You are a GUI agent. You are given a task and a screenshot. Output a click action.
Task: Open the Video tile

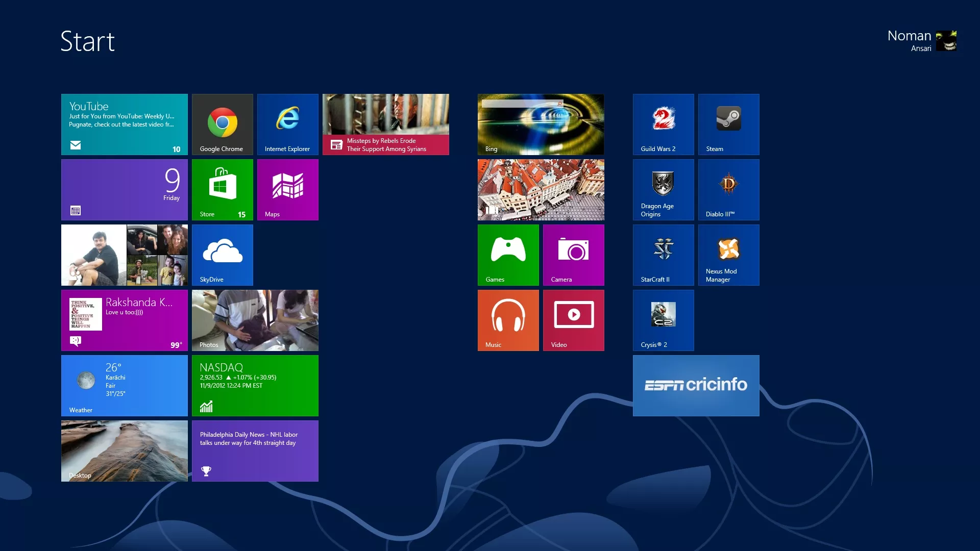(x=574, y=320)
